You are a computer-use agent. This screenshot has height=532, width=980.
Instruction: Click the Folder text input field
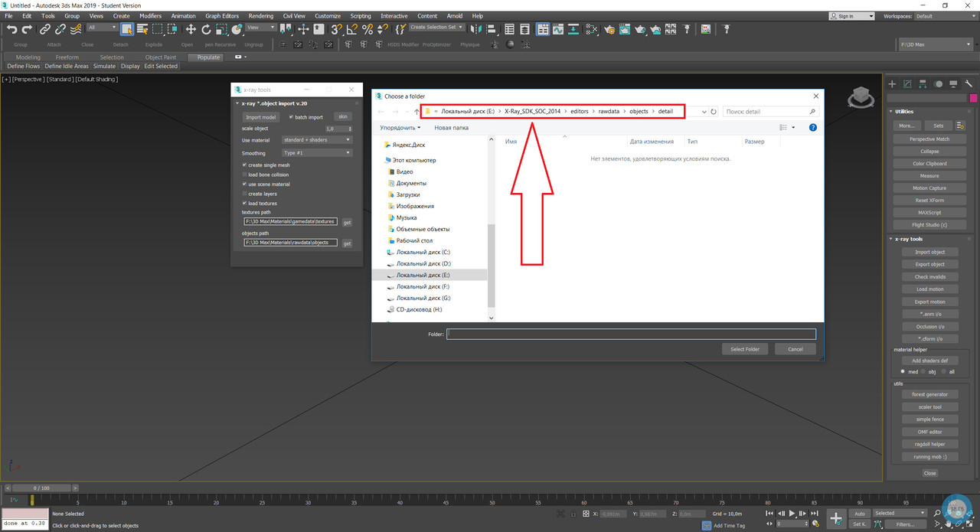pyautogui.click(x=632, y=335)
